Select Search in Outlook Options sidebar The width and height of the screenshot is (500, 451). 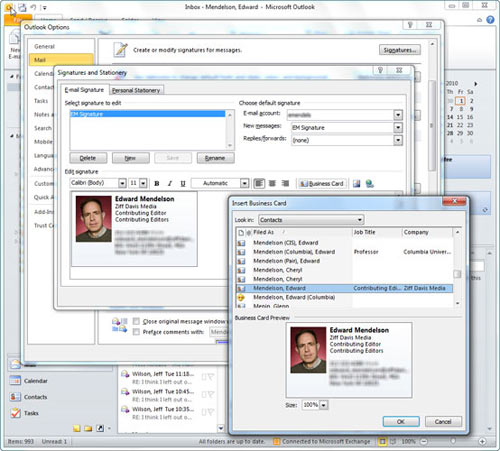pyautogui.click(x=43, y=128)
